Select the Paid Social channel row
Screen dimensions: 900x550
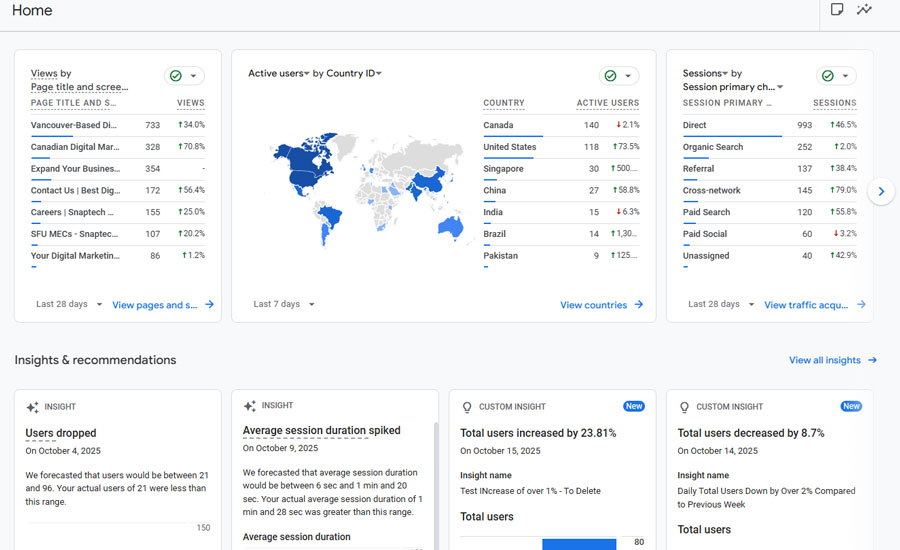coord(770,234)
